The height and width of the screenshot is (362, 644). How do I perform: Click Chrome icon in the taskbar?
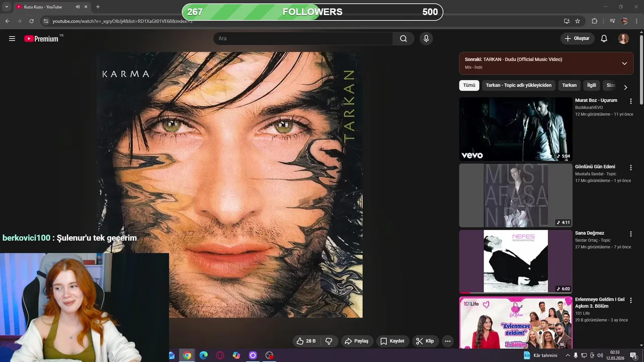187,355
